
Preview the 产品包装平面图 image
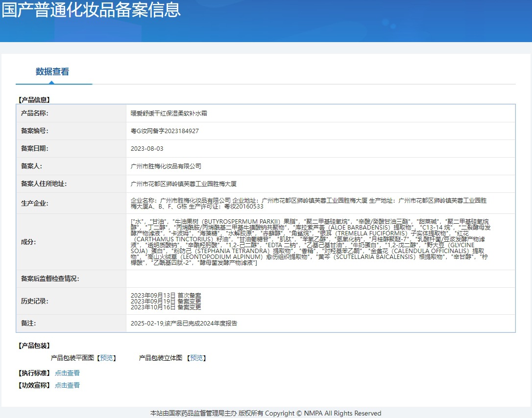tap(106, 358)
